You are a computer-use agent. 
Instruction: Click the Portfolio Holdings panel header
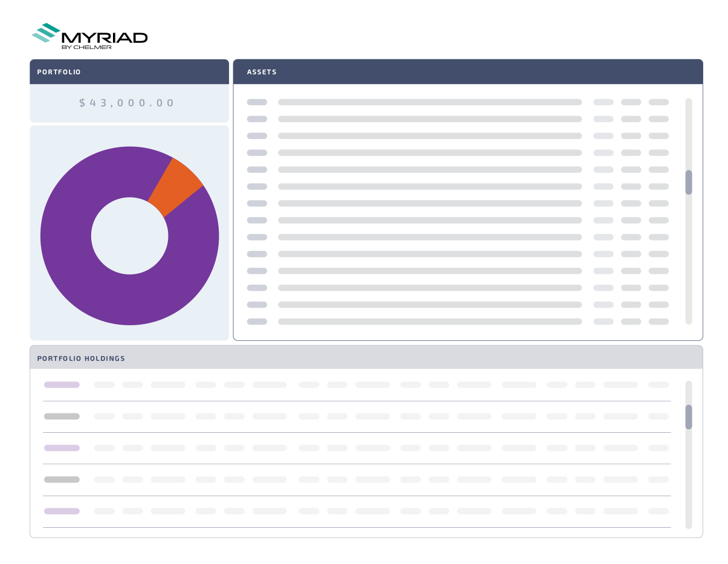click(366, 358)
